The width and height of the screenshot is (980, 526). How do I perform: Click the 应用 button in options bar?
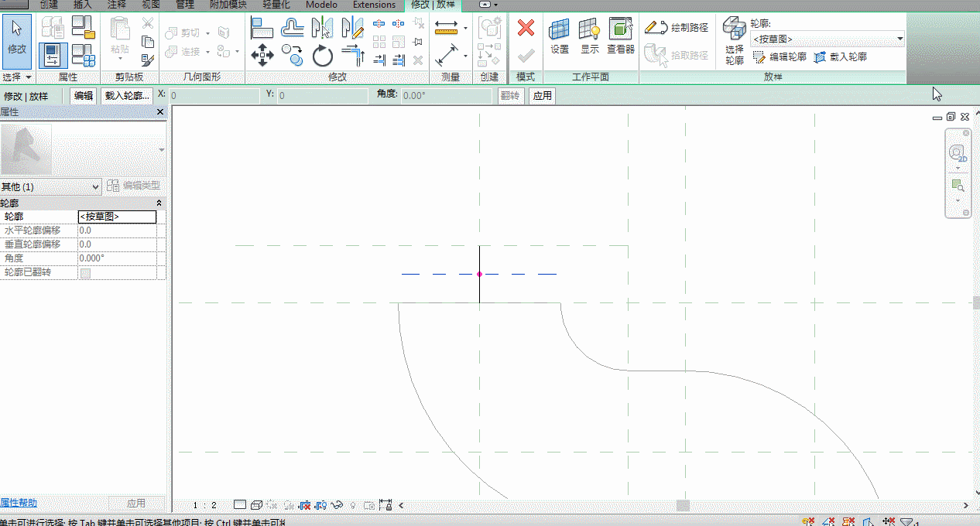point(542,96)
